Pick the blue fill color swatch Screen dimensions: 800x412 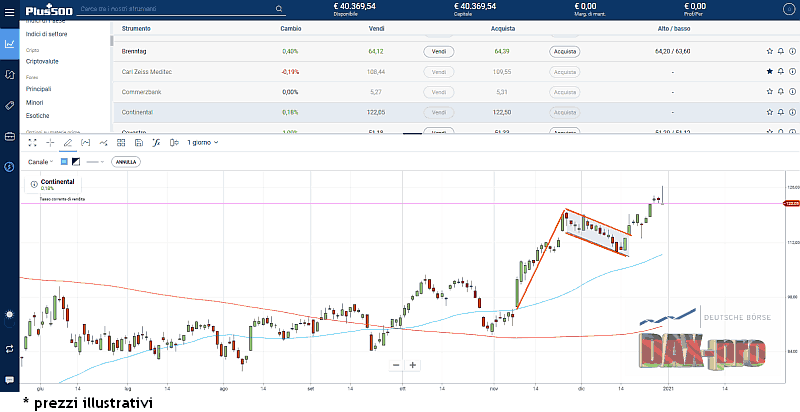(64, 162)
